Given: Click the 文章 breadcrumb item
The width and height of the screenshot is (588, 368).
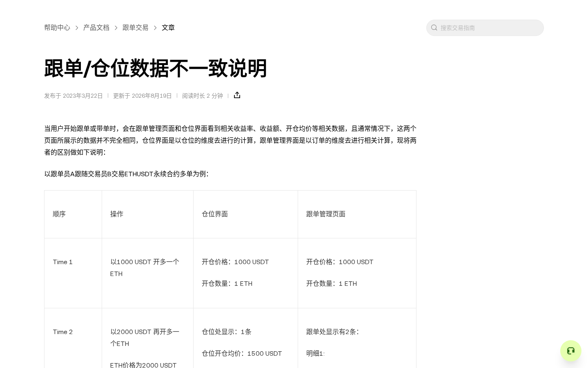Looking at the screenshot, I should click(x=168, y=27).
